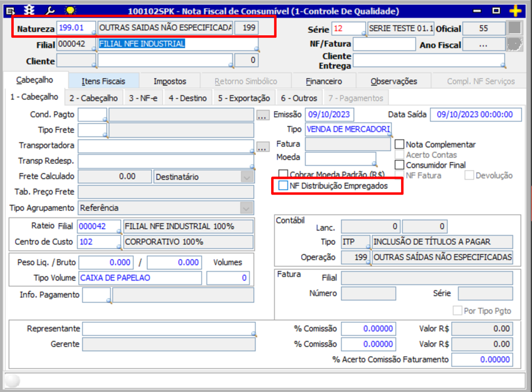Image resolution: width=532 pixels, height=392 pixels.
Task: Click the ellipsis button beside Cond. Pagto
Action: pos(262,116)
